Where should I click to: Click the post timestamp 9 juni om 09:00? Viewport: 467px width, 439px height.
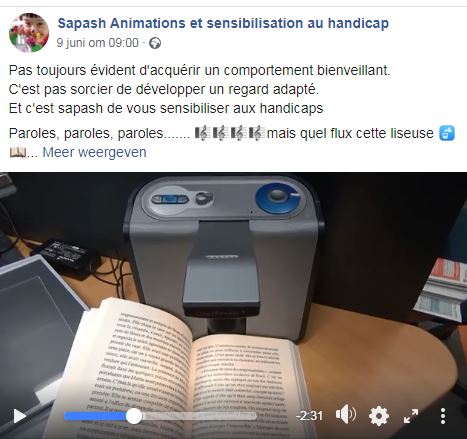click(97, 43)
